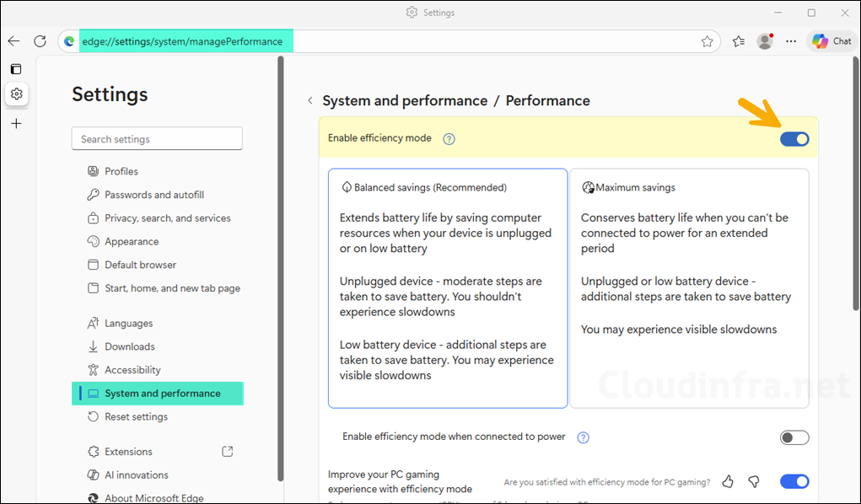Open Reset settings section
Viewport: 861px width, 504px height.
pyautogui.click(x=136, y=416)
